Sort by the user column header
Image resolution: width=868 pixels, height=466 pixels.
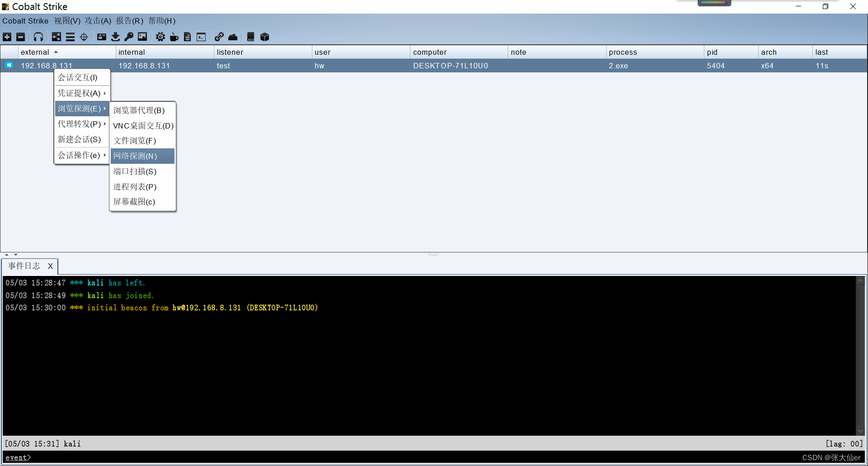361,52
